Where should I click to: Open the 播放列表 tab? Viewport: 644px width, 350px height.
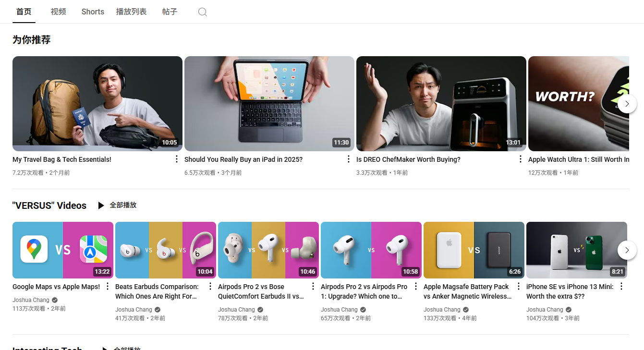click(x=131, y=12)
